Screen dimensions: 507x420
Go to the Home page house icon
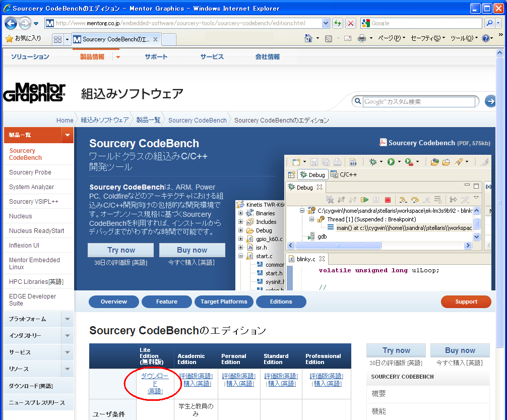[308, 38]
